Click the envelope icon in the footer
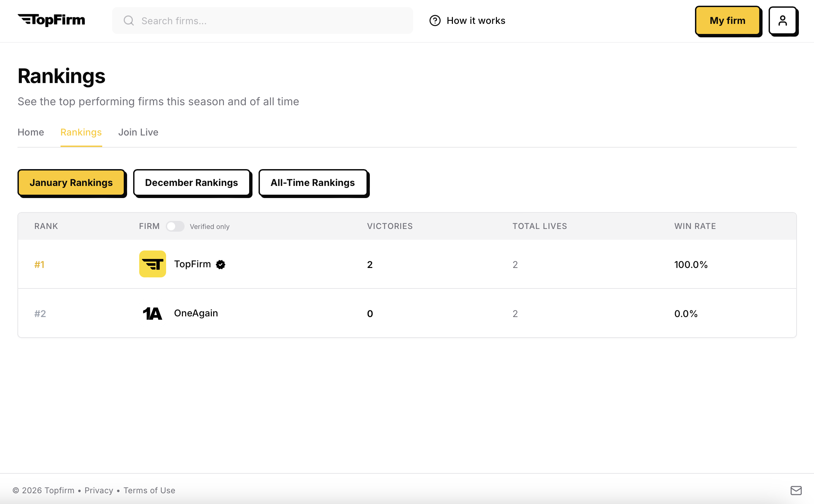The width and height of the screenshot is (814, 504). 796,491
